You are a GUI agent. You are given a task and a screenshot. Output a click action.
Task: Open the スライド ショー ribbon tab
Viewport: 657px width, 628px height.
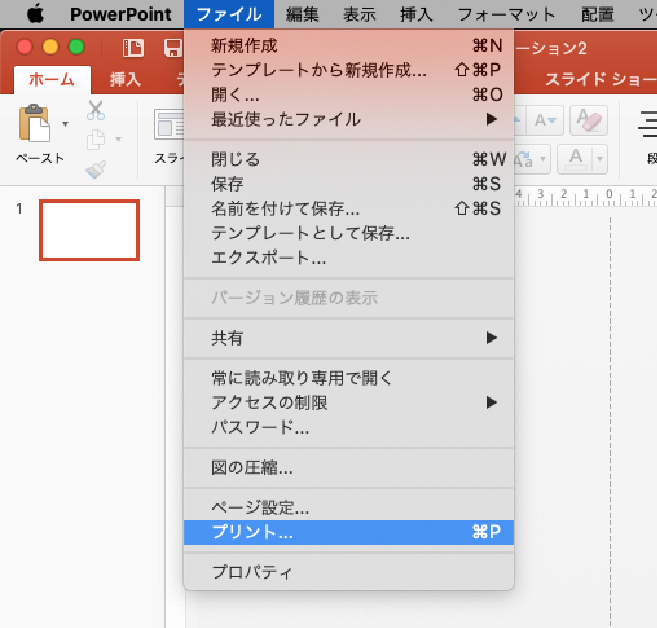600,79
